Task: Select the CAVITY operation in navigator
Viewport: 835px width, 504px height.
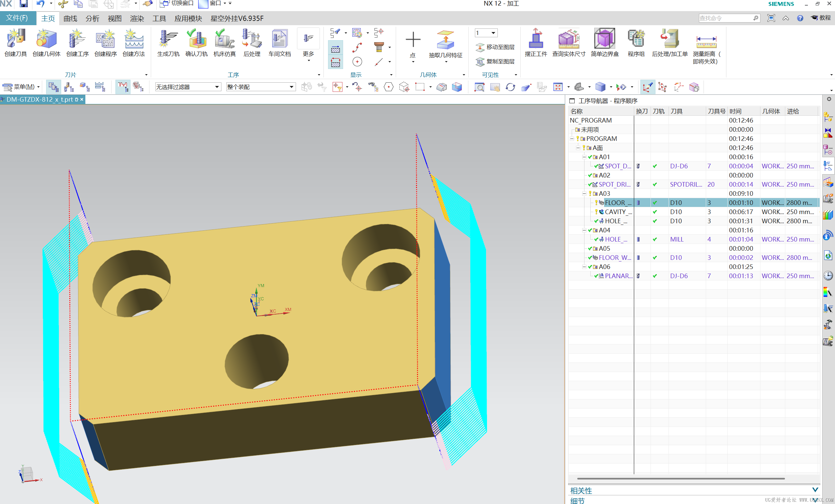Action: [x=618, y=212]
